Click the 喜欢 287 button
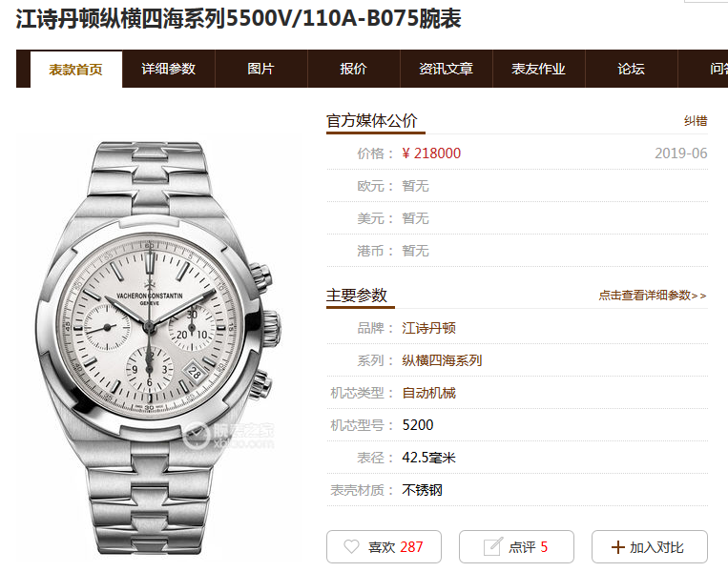 384,546
